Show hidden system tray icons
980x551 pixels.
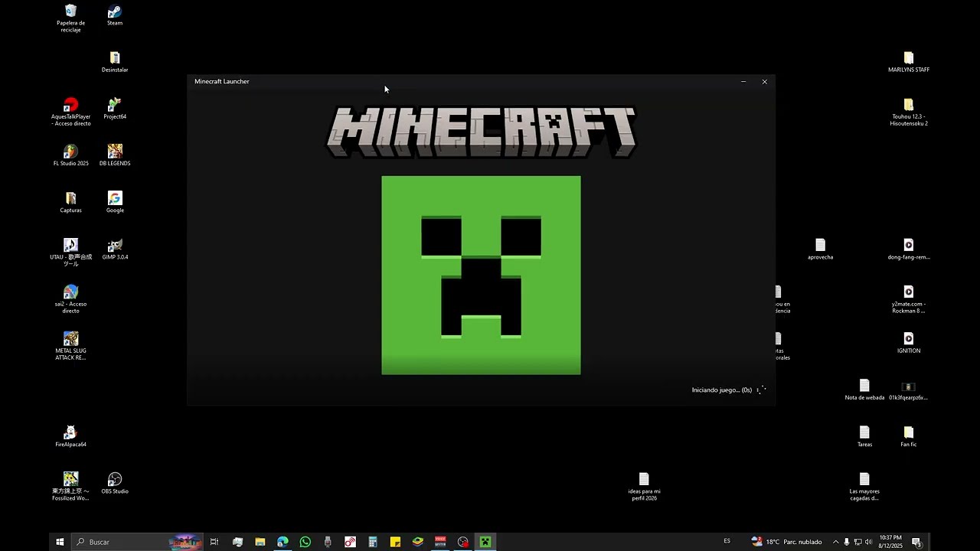[x=835, y=542]
